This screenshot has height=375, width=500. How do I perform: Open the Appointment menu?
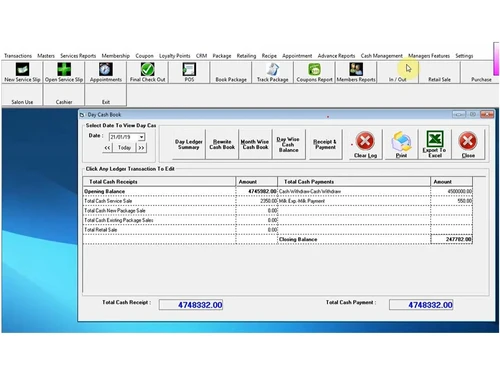[297, 56]
